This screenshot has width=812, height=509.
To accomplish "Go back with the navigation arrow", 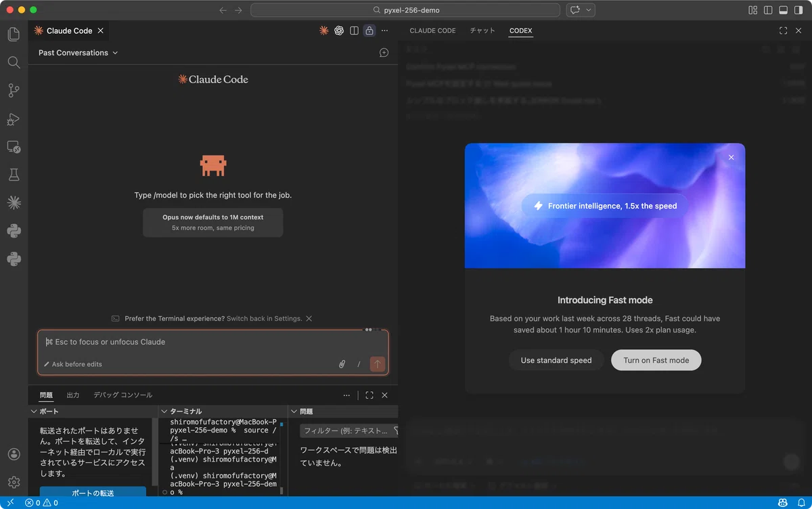I will click(223, 10).
